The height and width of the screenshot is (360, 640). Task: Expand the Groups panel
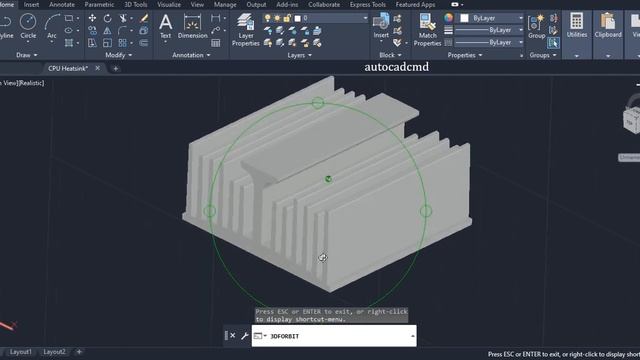pyautogui.click(x=543, y=55)
